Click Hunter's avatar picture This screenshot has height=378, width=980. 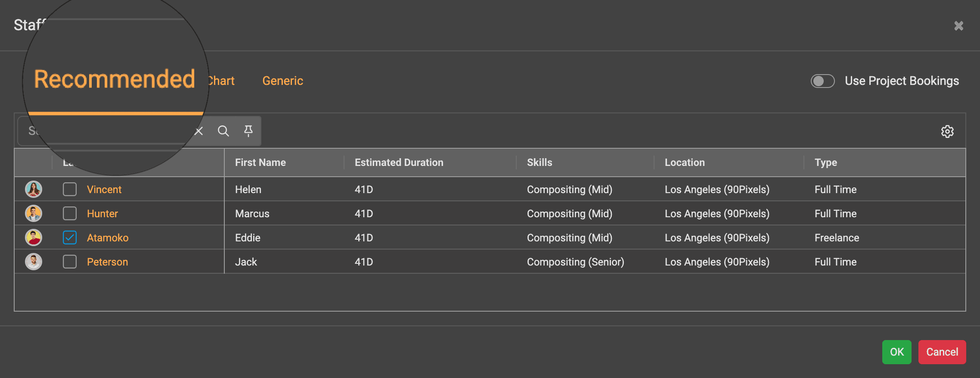click(34, 213)
